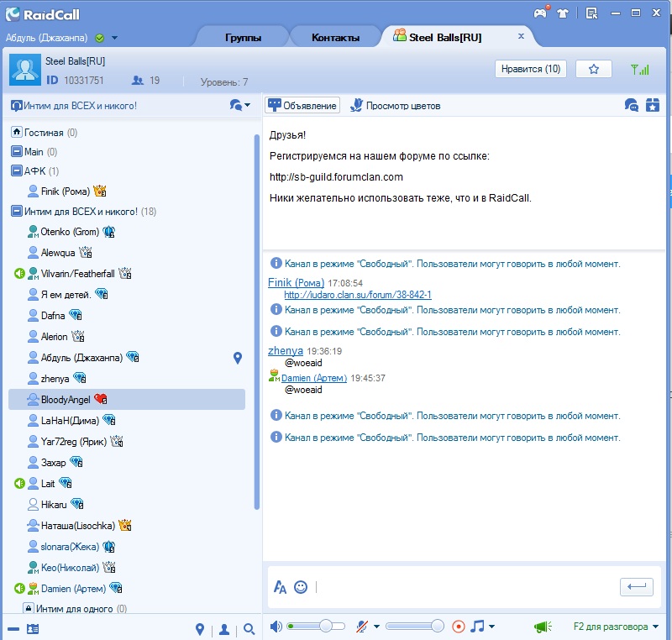Click the chat bubble icon right of toolbar
This screenshot has height=640, width=672.
(632, 105)
